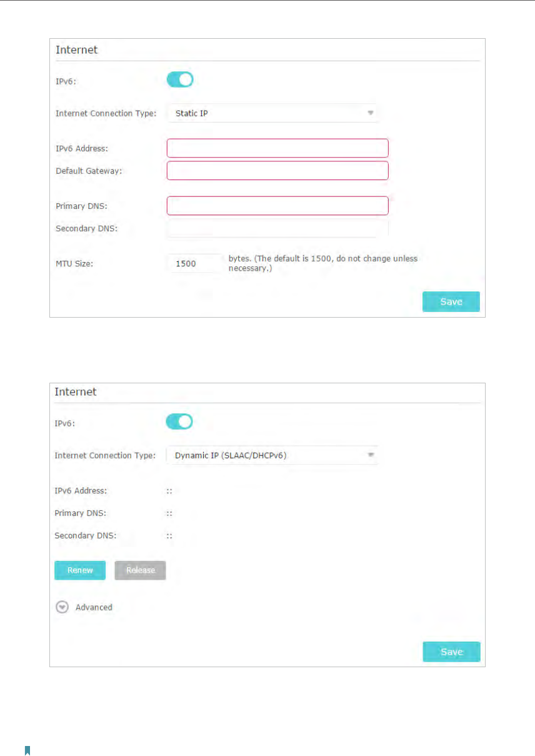This screenshot has width=535, height=756.
Task: Focus the Secondary DNS input field
Action: [277, 228]
